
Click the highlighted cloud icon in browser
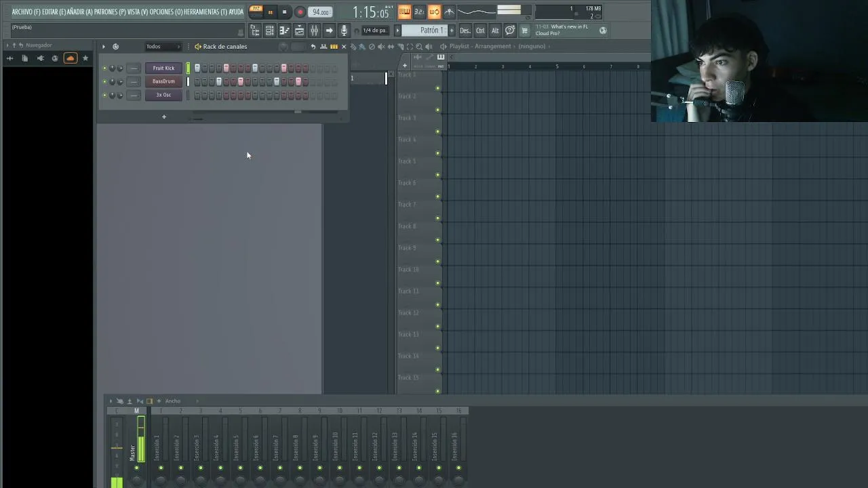click(x=70, y=58)
